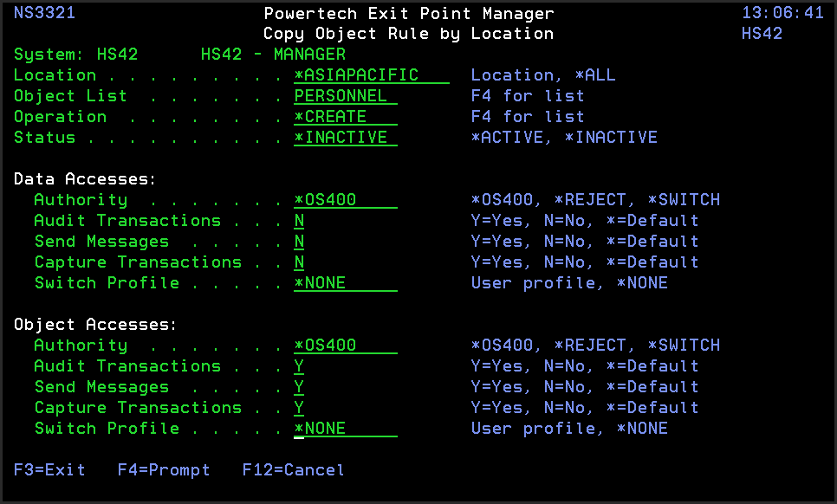Toggle Data Accesses Capture Transactions N value
Screen dimensions: 837x504
[299, 262]
